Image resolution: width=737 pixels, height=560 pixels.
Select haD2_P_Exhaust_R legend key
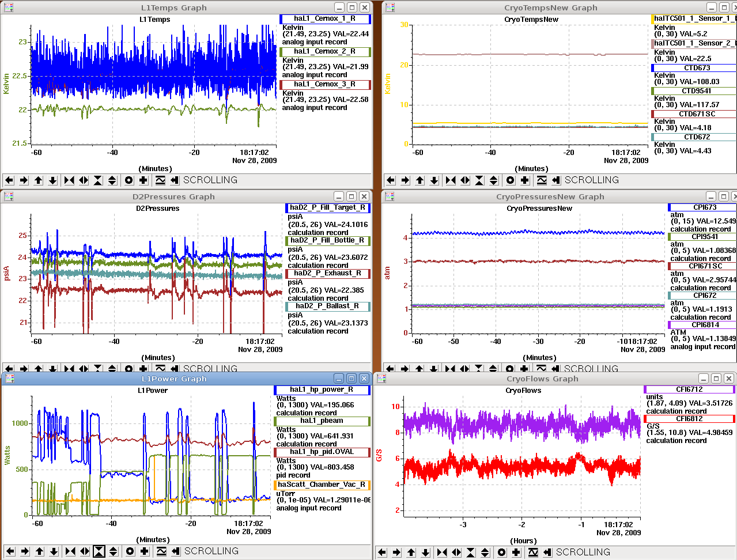pos(328,274)
